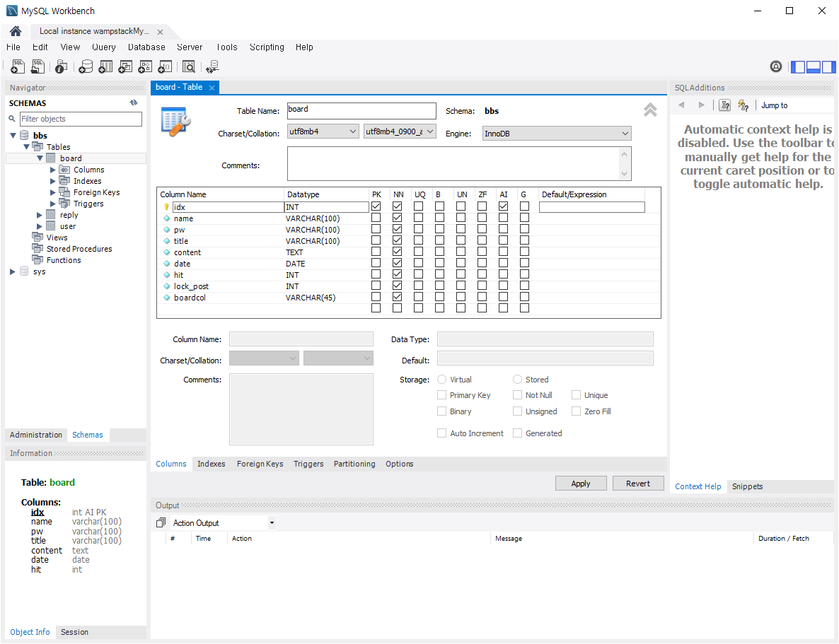The width and height of the screenshot is (839, 644).
Task: Toggle the right sidebar panel icon
Action: [x=829, y=67]
